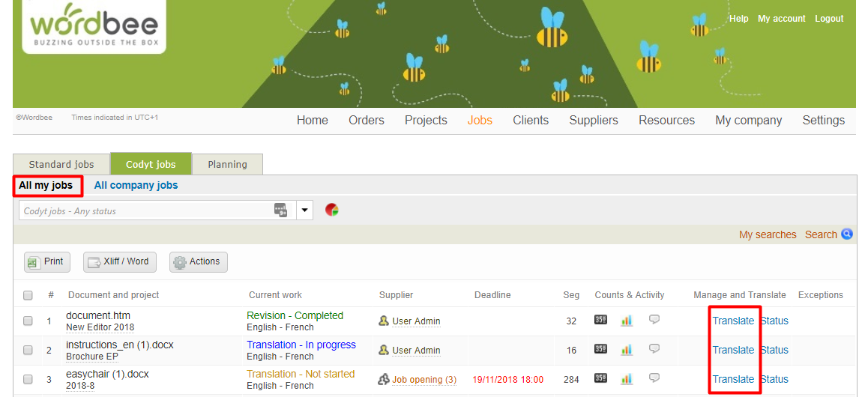Toggle the select-all jobs checkbox in header
Image resolution: width=868 pixels, height=397 pixels.
coord(28,295)
